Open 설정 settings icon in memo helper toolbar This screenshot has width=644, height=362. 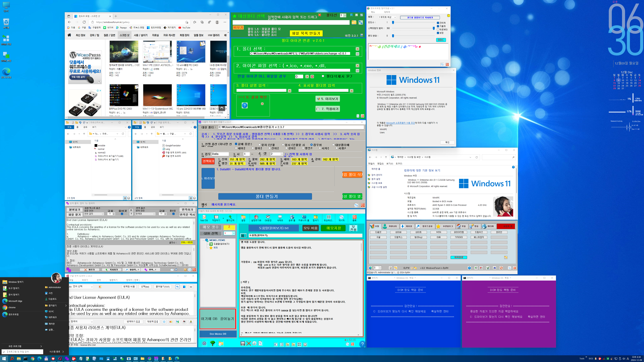(243, 218)
